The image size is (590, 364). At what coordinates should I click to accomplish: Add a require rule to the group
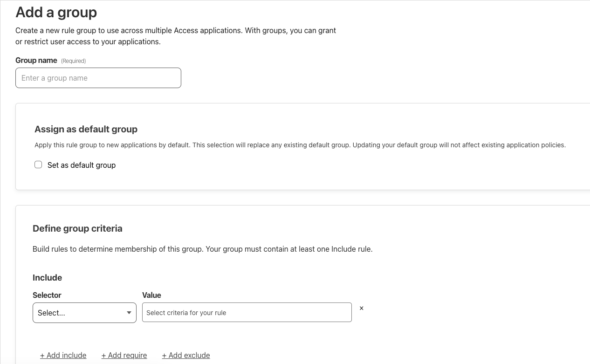tap(124, 355)
